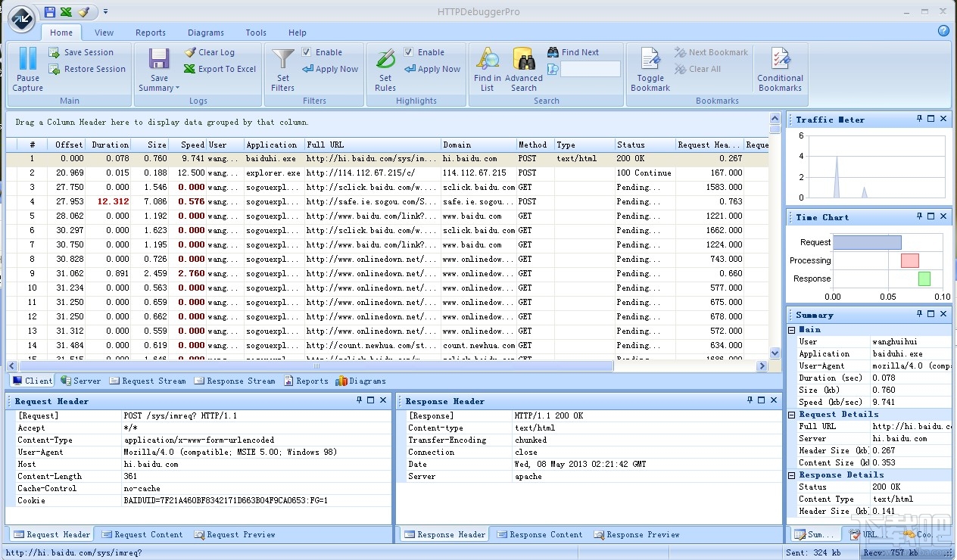Click the Find Next search input field
Screen dimensions: 957x560
coord(591,69)
